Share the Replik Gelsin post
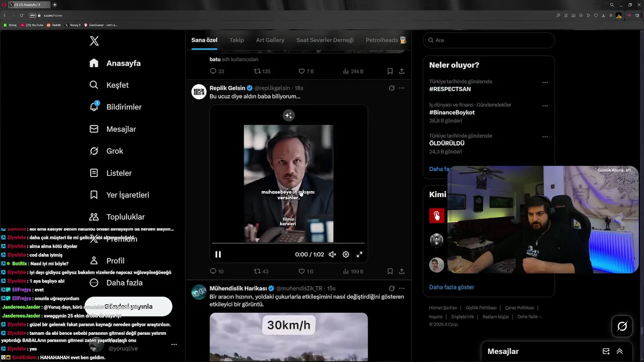Viewport: 644px width, 362px height. click(401, 271)
